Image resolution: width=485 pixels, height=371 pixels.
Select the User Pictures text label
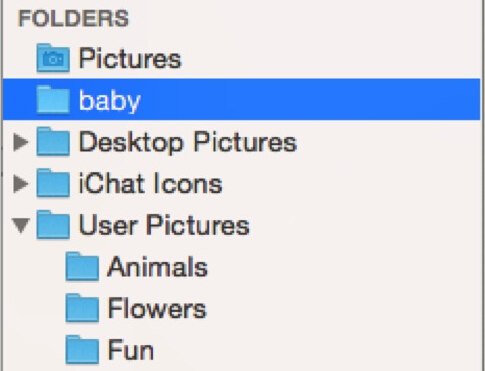click(164, 225)
